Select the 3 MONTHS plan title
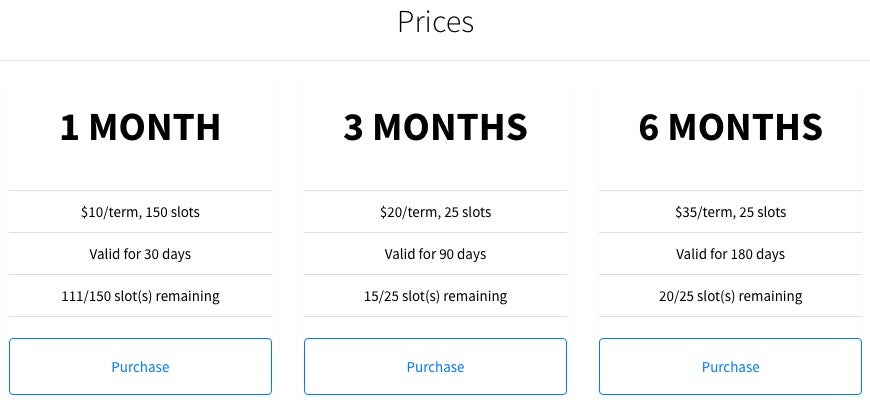870x405 pixels. tap(435, 127)
